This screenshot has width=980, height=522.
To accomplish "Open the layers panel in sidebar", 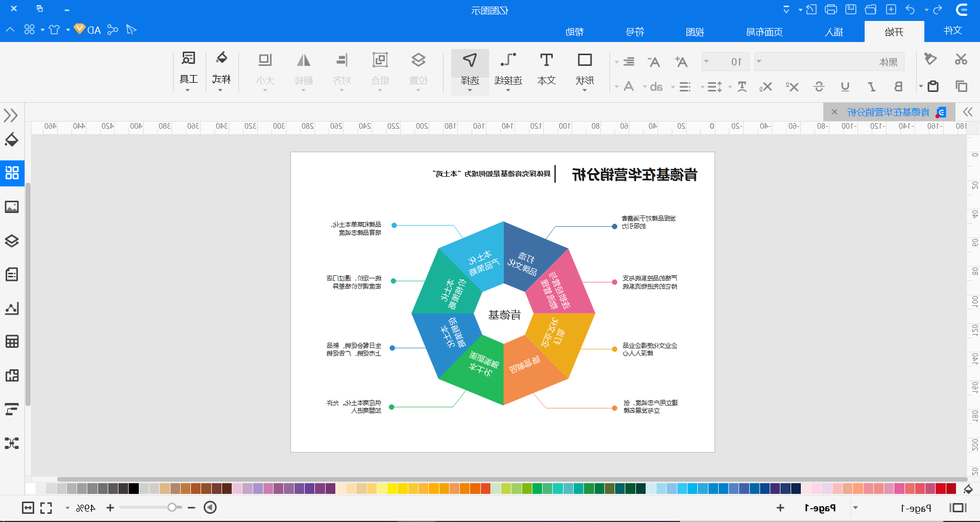I will (x=12, y=241).
